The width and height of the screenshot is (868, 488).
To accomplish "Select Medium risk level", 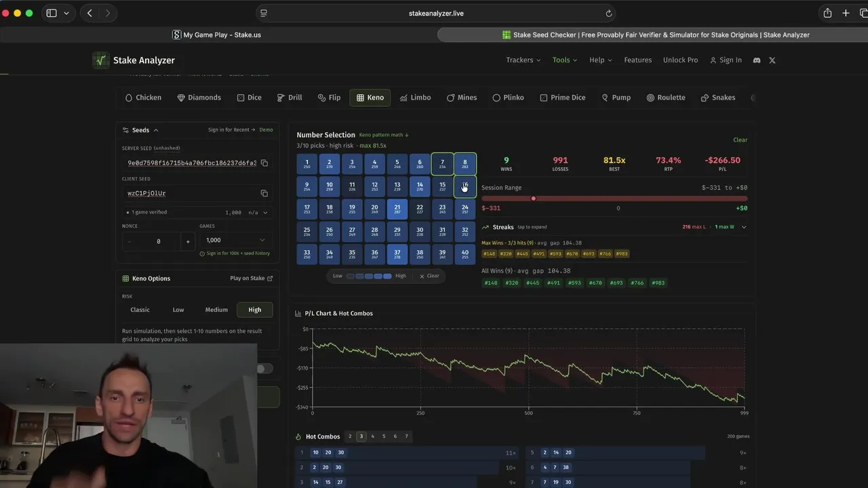I will 216,310.
